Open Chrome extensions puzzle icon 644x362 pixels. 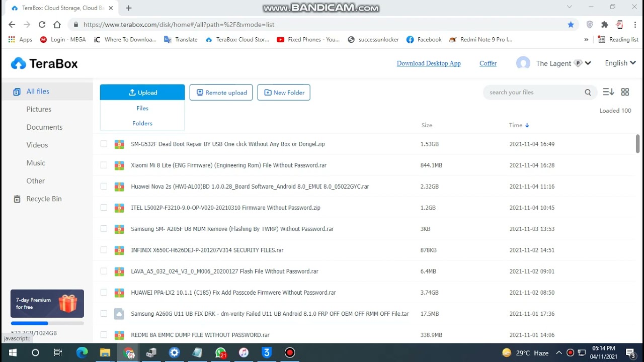coord(605,25)
